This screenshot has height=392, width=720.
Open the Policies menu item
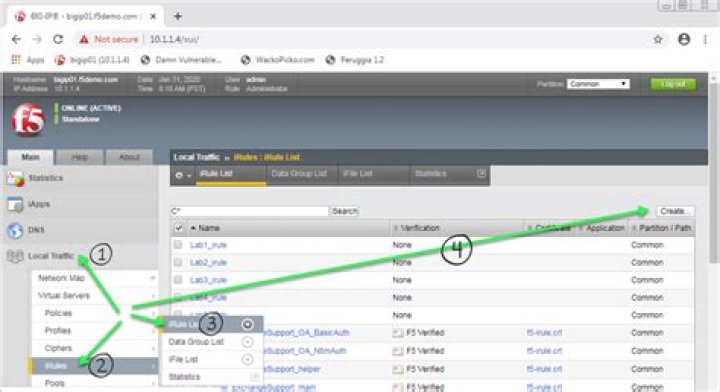(x=58, y=313)
